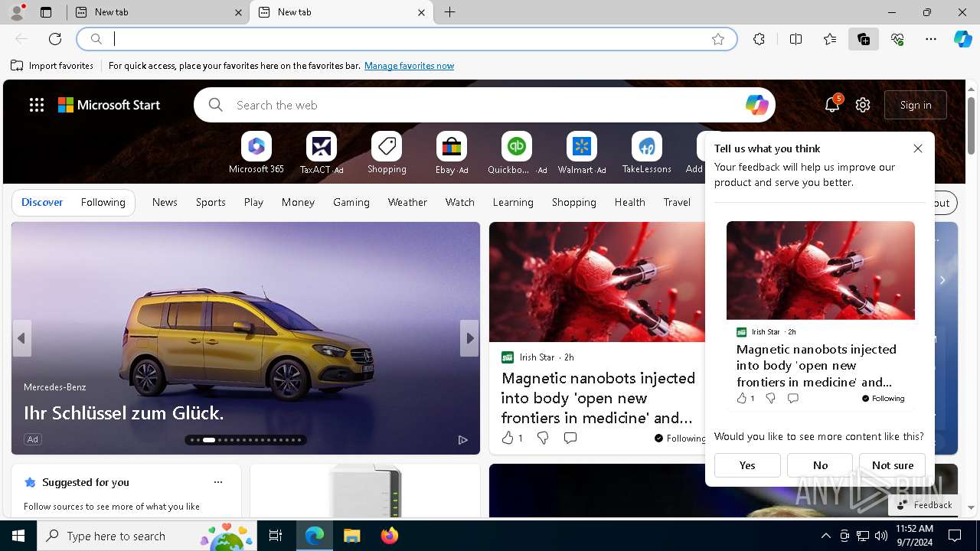The height and width of the screenshot is (551, 980).
Task: Dislike the Magnetic nanobots article
Action: coord(543,438)
